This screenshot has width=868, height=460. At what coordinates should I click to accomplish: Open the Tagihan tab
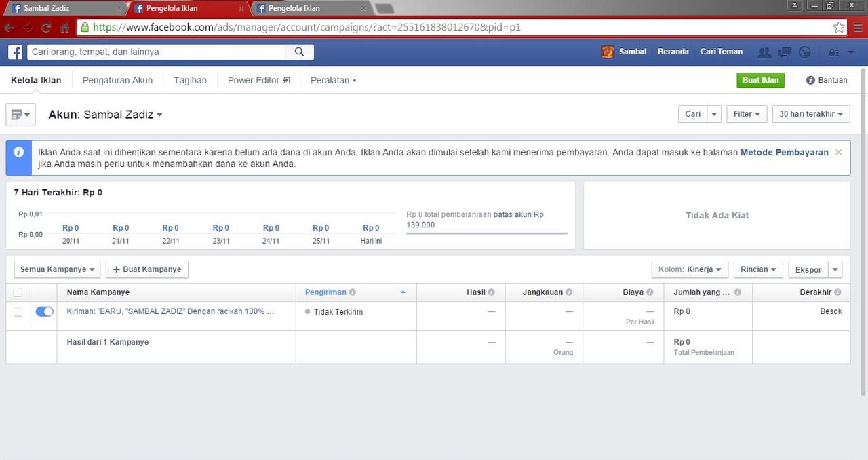[190, 80]
